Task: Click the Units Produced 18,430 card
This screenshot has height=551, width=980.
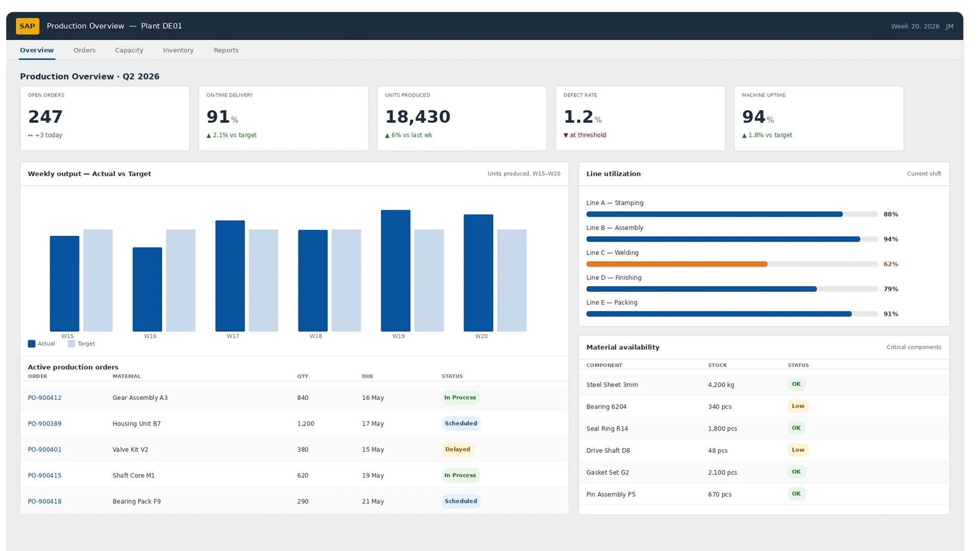Action: 462,118
